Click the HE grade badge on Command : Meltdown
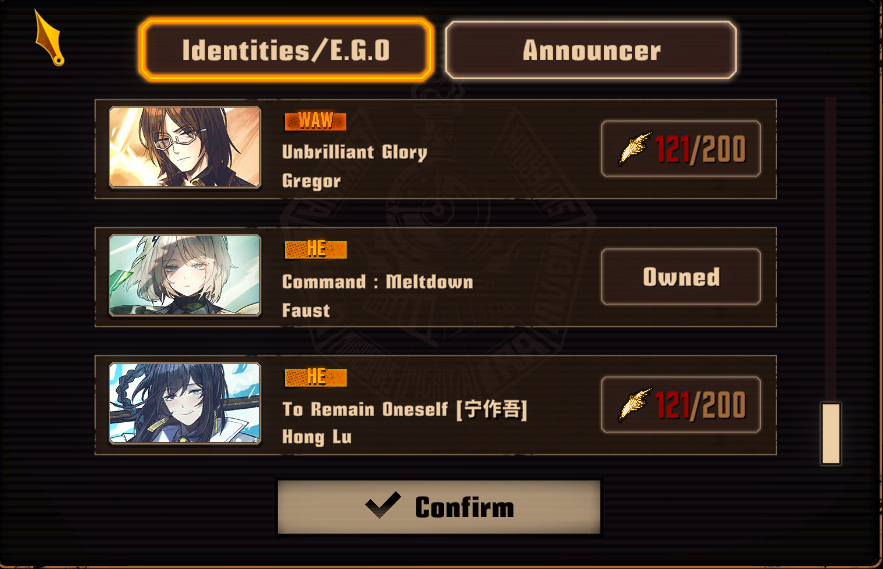Screen dimensions: 883x569 315,249
